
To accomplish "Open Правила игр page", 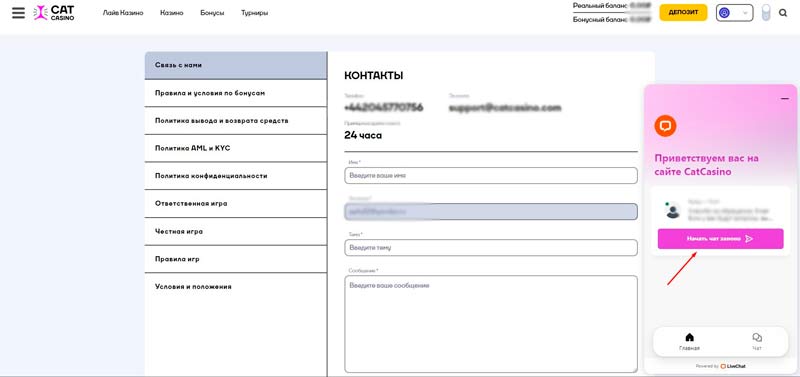I will (236, 259).
